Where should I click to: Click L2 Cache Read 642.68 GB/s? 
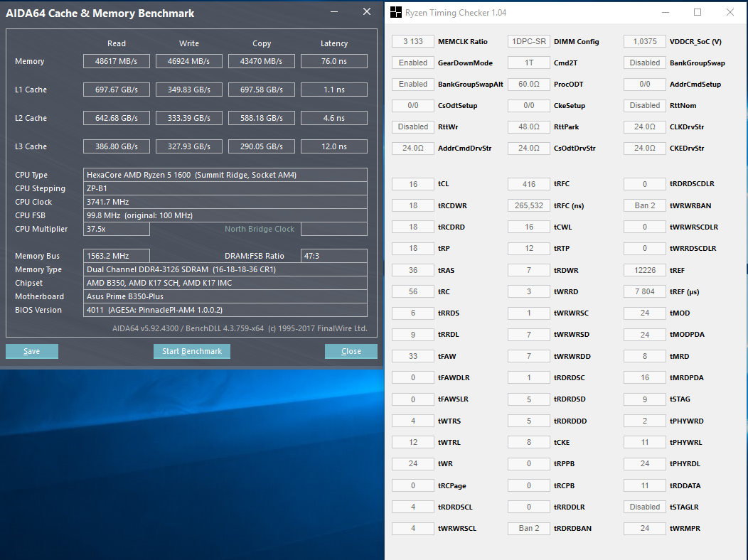tap(117, 118)
